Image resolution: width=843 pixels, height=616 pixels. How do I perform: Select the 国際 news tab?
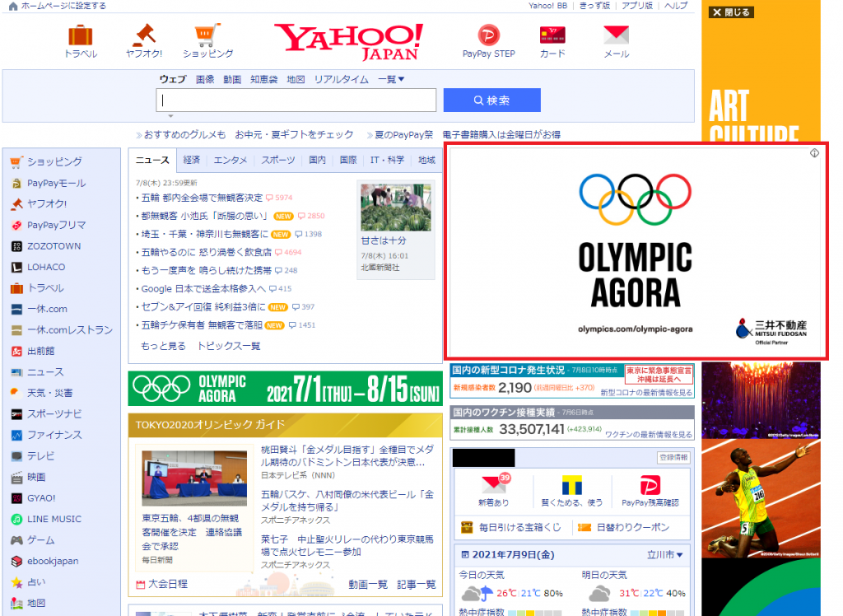[x=348, y=160]
